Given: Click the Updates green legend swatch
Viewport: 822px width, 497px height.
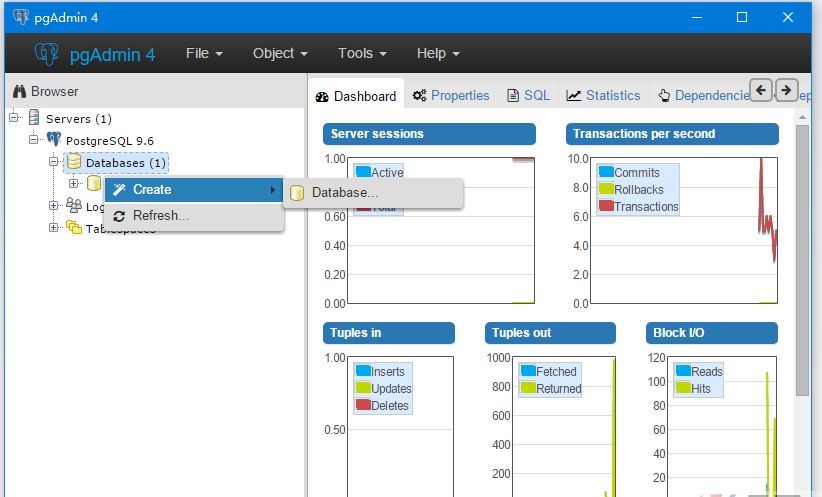Looking at the screenshot, I should pyautogui.click(x=363, y=387).
